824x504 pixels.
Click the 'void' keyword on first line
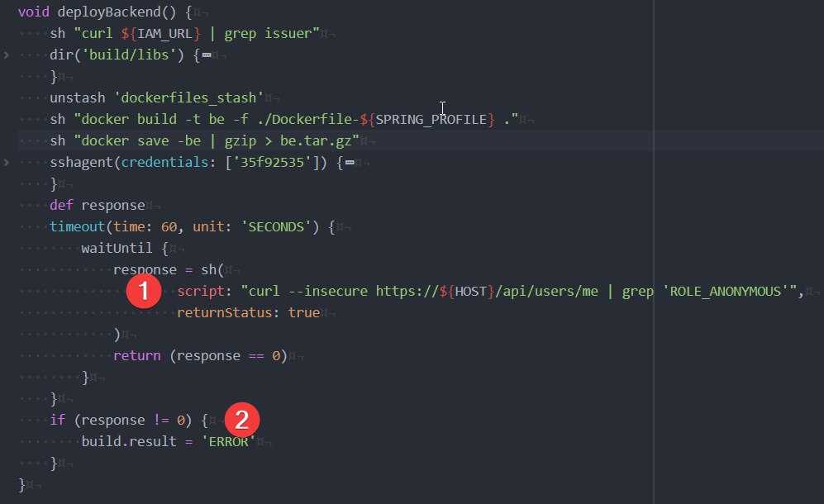pos(34,12)
